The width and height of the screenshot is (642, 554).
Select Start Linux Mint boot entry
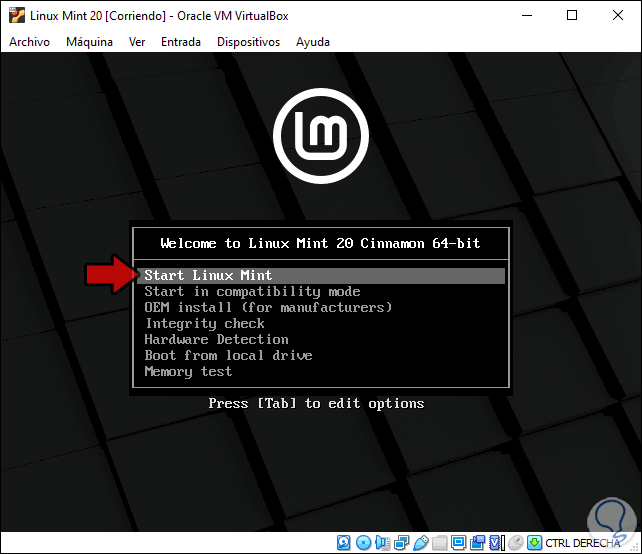point(321,276)
